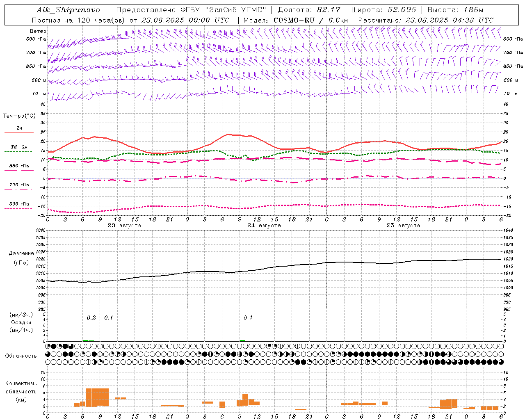Click the 0.1 precipitation value on 24 августа
The width and height of the screenshot is (525, 420).
[x=248, y=318]
